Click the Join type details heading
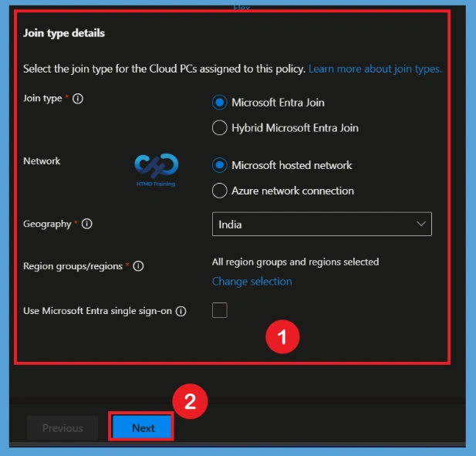 pyautogui.click(x=64, y=33)
